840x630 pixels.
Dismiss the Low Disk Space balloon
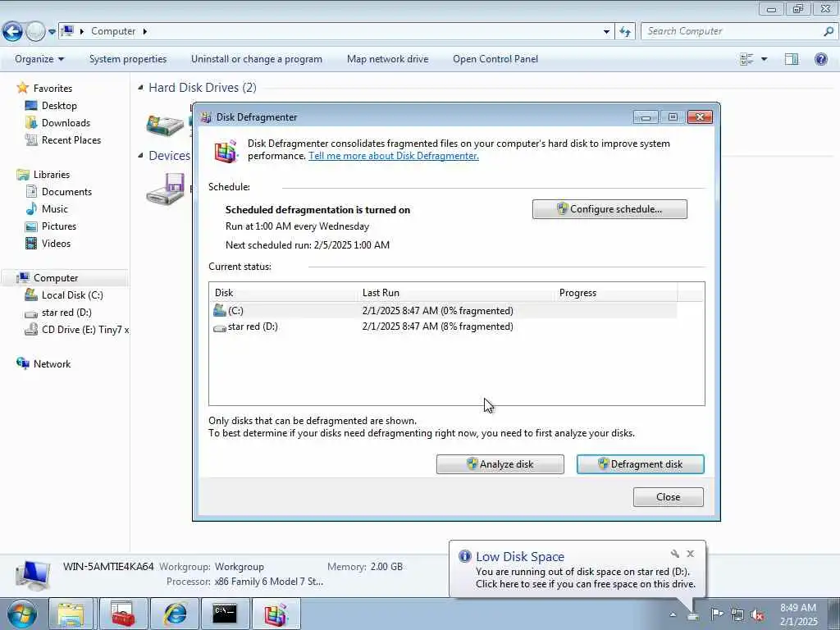pos(691,554)
